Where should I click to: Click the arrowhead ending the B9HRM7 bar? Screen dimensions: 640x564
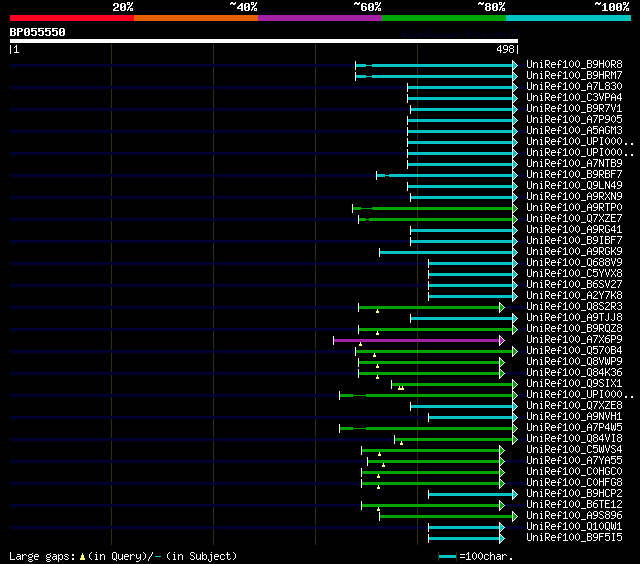click(x=515, y=76)
